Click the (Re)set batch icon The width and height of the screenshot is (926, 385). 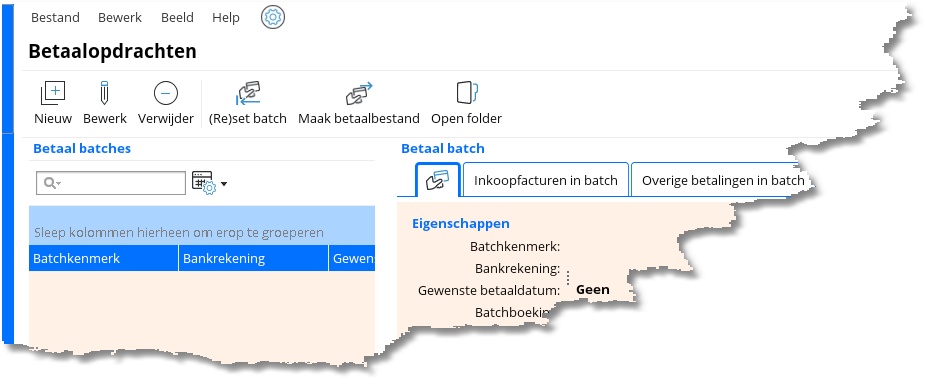coord(248,93)
